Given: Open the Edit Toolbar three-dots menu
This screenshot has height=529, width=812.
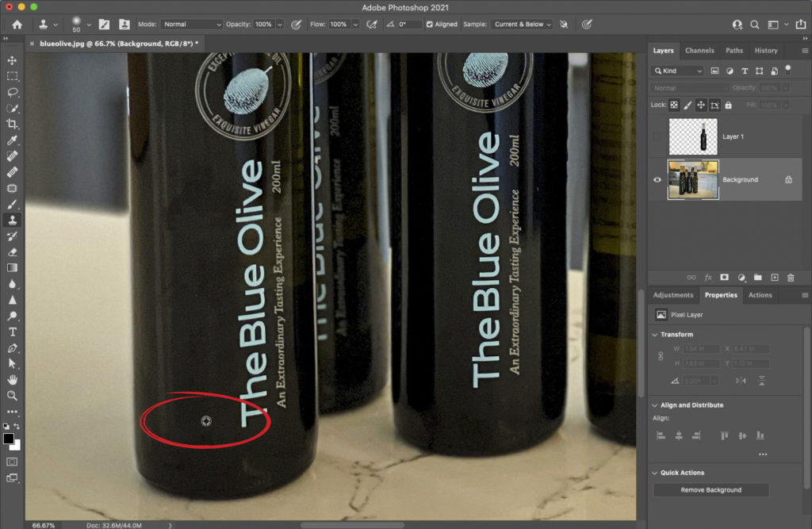Looking at the screenshot, I should click(13, 412).
